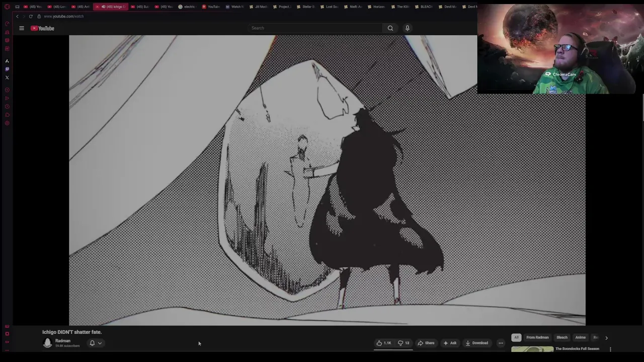
Task: Click the Ask button
Action: point(450,343)
